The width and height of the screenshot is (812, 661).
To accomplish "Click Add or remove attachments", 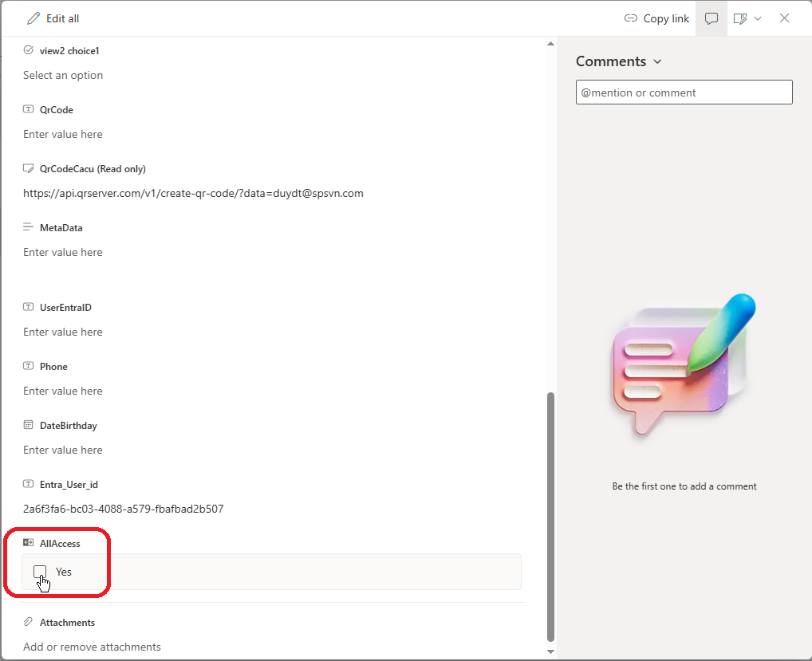I will coord(92,647).
